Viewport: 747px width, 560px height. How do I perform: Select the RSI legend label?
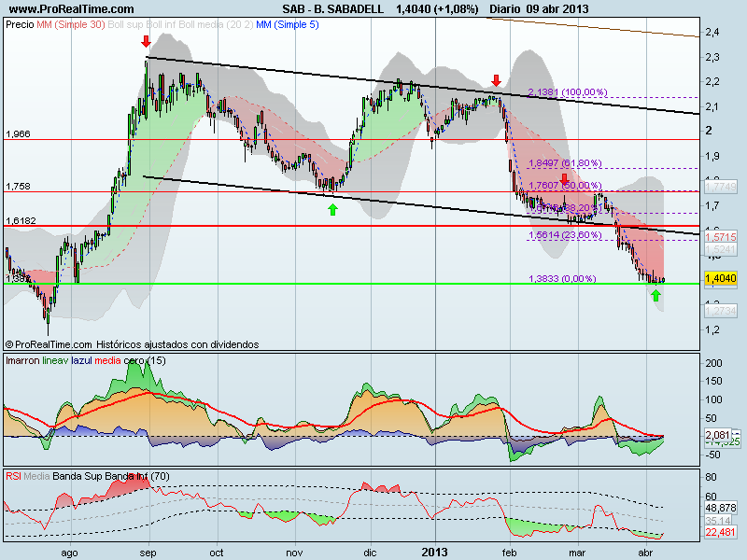[13, 476]
